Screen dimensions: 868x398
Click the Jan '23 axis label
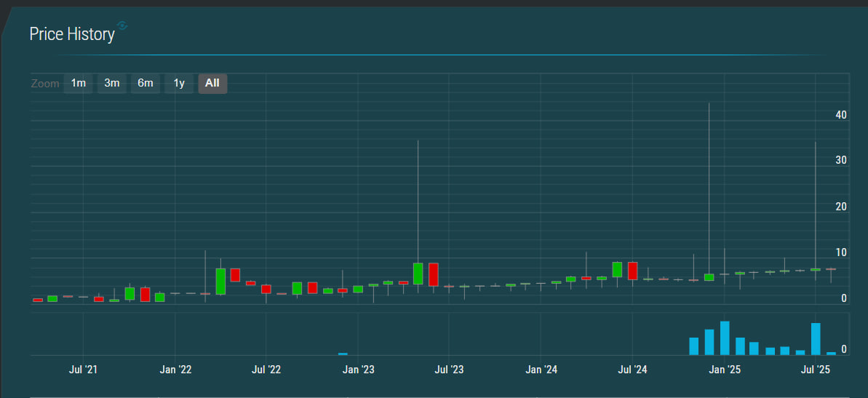[358, 369]
